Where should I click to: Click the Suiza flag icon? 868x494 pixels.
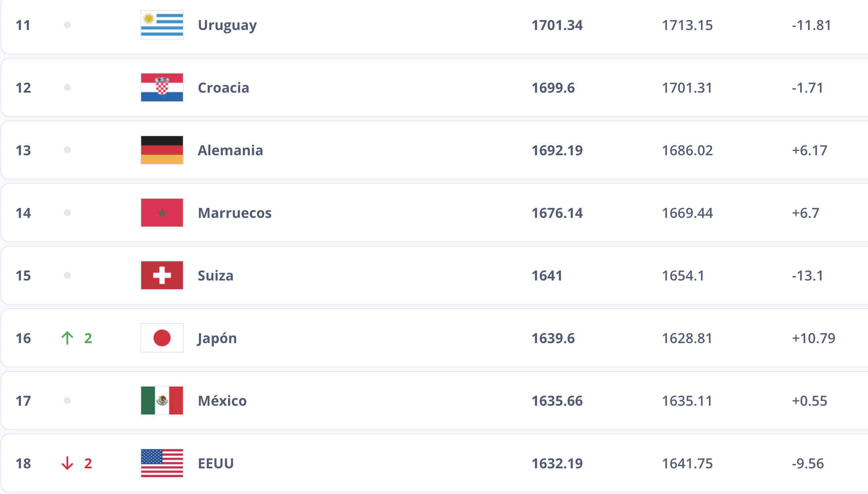point(162,275)
